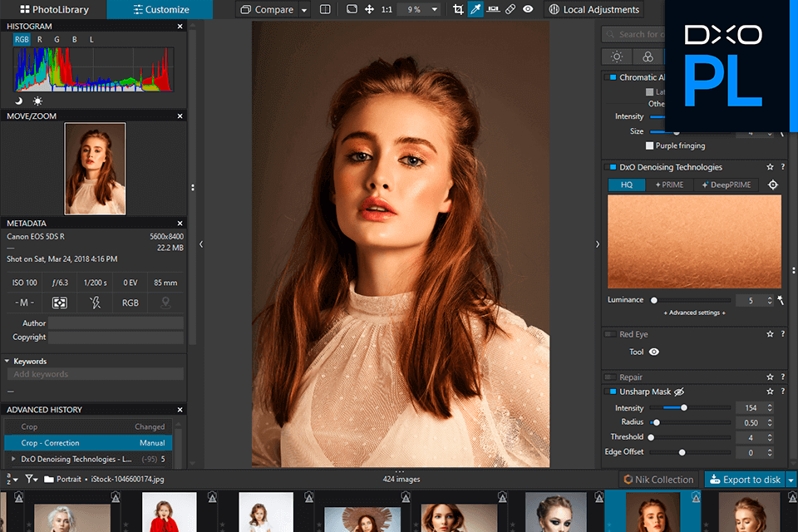
Task: Switch to the PhotoLibrary tab
Action: tap(53, 10)
